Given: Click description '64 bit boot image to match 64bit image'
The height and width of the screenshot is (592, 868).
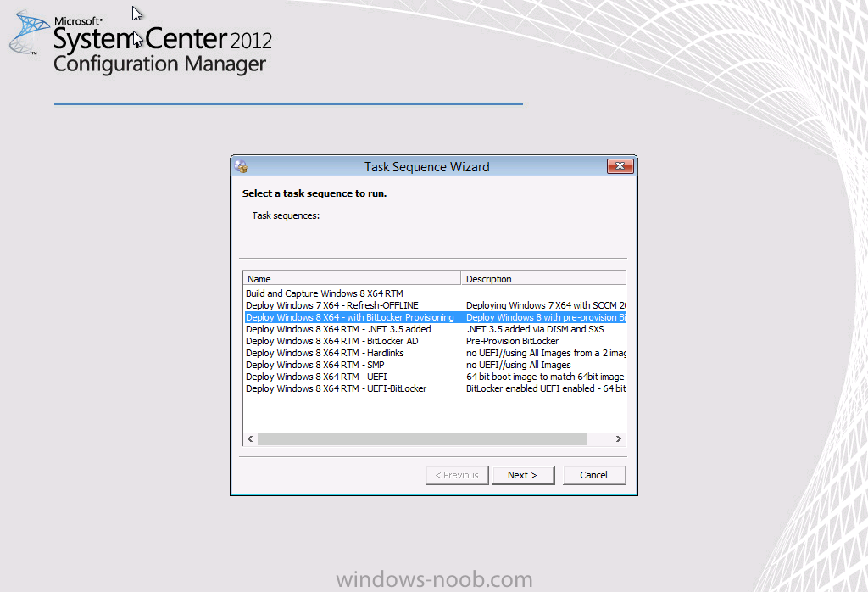Looking at the screenshot, I should click(545, 377).
